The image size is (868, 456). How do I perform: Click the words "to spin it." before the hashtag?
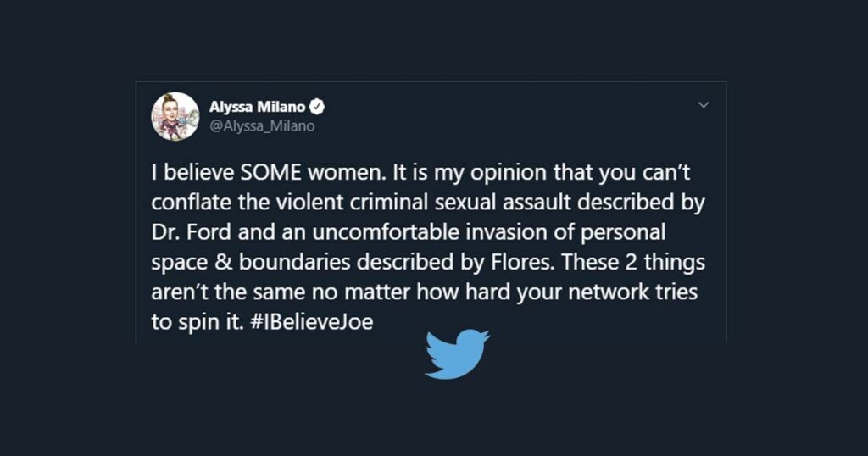click(198, 323)
